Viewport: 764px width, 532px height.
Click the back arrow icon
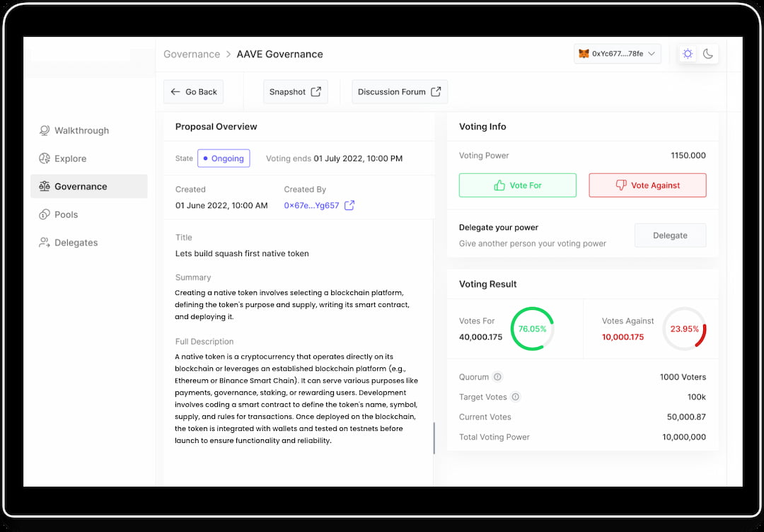tap(175, 91)
